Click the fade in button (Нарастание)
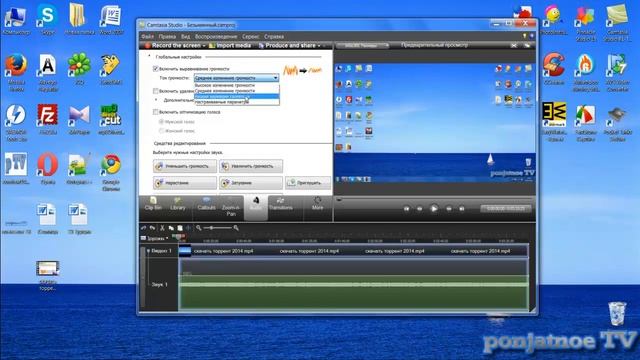The width and height of the screenshot is (640, 360). [x=185, y=183]
